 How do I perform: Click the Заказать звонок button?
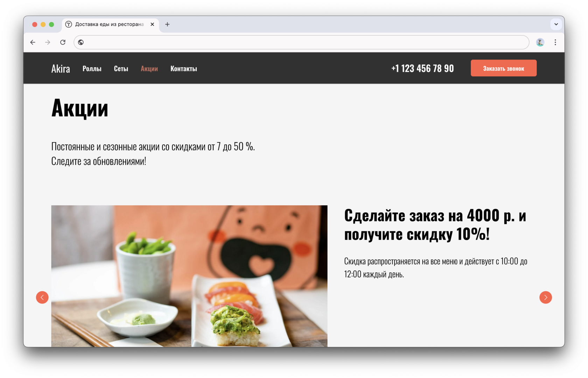[503, 68]
